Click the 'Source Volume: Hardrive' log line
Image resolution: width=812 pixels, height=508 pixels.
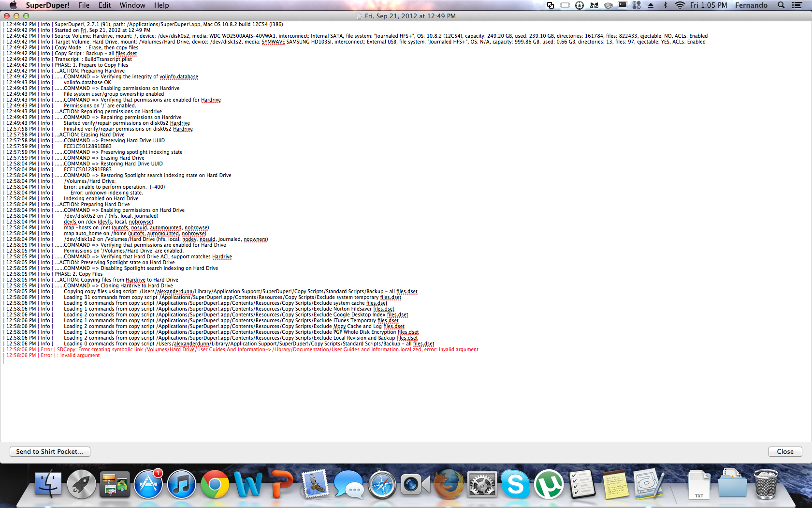[x=357, y=36]
